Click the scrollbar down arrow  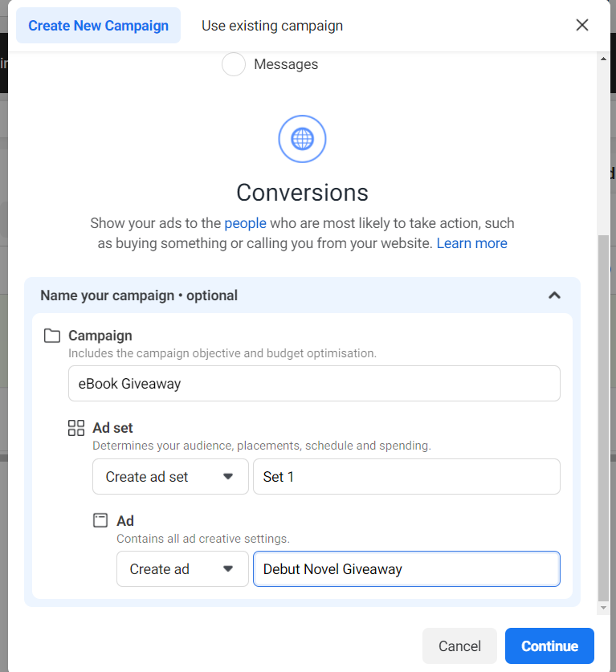tap(604, 607)
